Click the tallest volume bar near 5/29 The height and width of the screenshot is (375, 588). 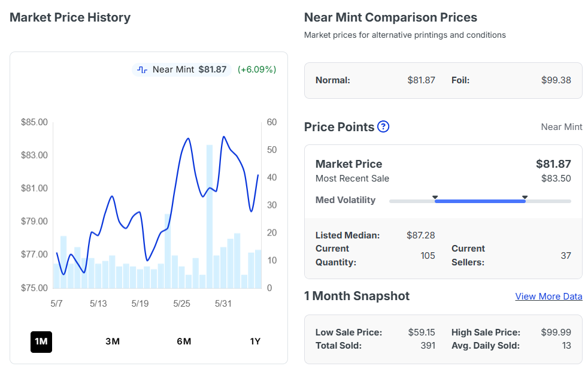209,216
